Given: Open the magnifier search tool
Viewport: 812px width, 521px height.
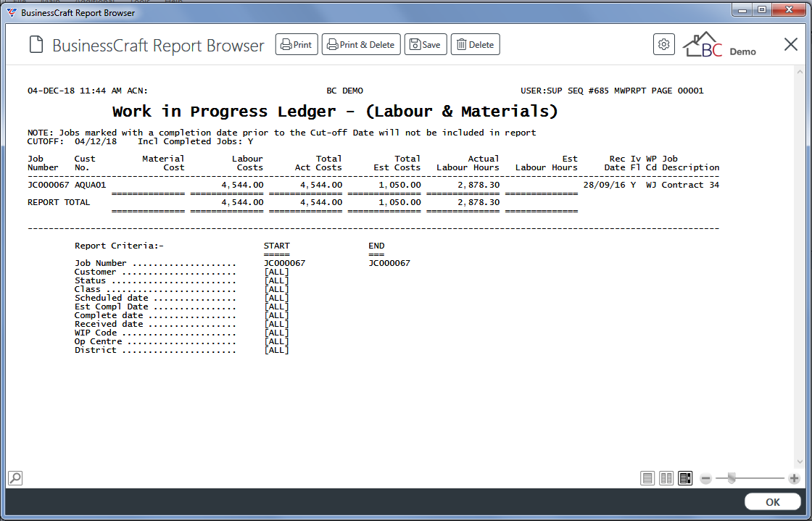Looking at the screenshot, I should click(15, 478).
